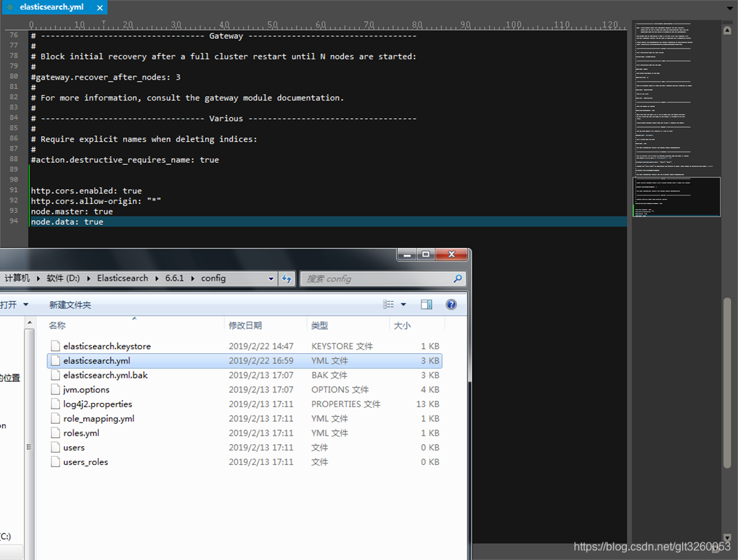Click the #action.destructive_requires_name line
The image size is (738, 560).
click(x=124, y=160)
